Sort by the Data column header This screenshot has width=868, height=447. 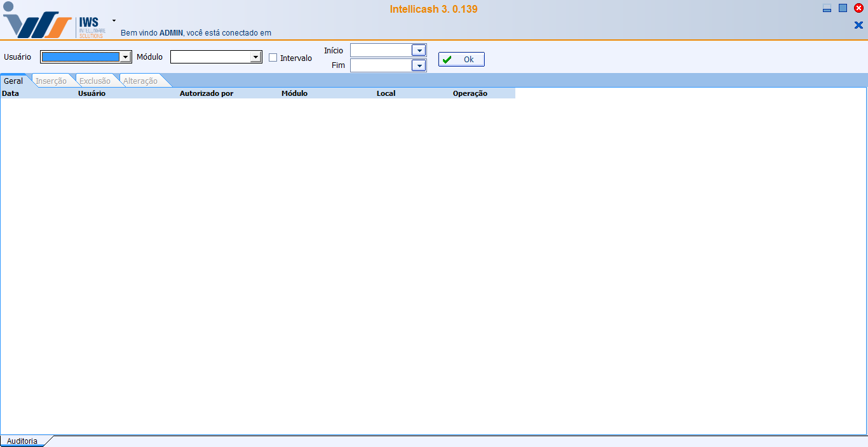[39, 93]
